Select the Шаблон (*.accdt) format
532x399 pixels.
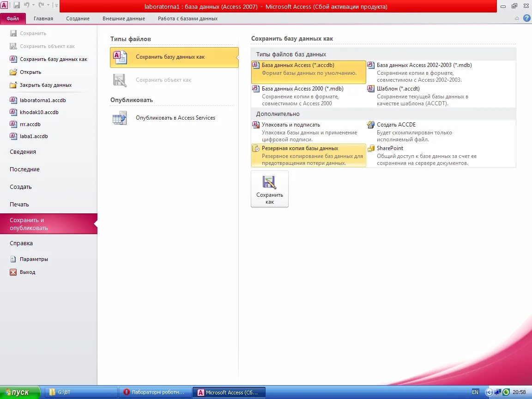point(397,88)
